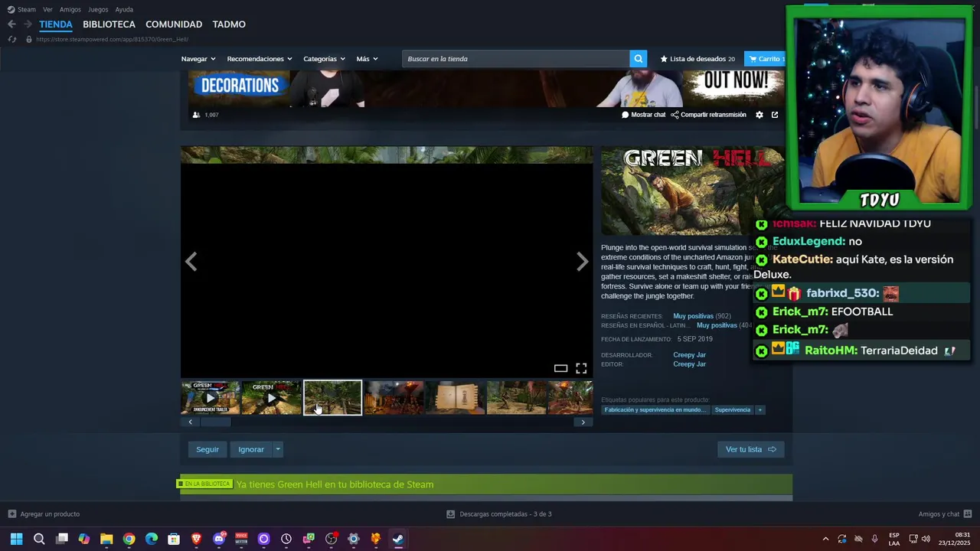Open Amigos y chat panel
Viewport: 980px width, 551px height.
[x=945, y=514]
